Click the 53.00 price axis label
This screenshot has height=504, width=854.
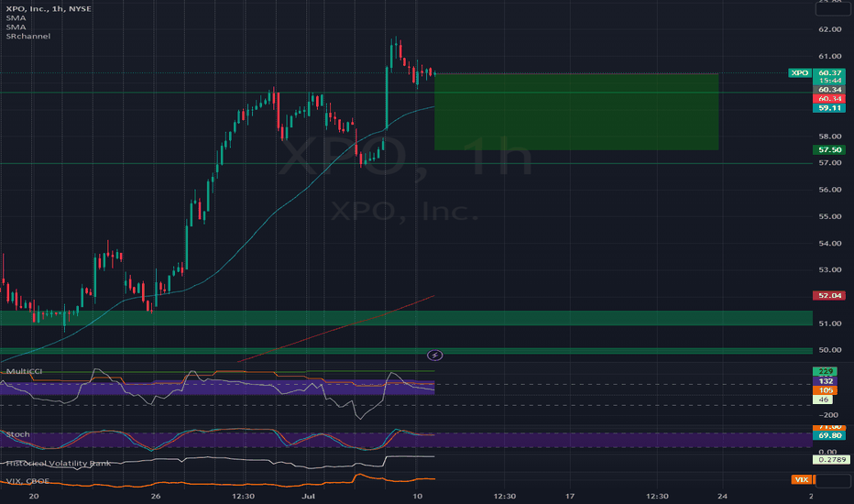tap(830, 269)
